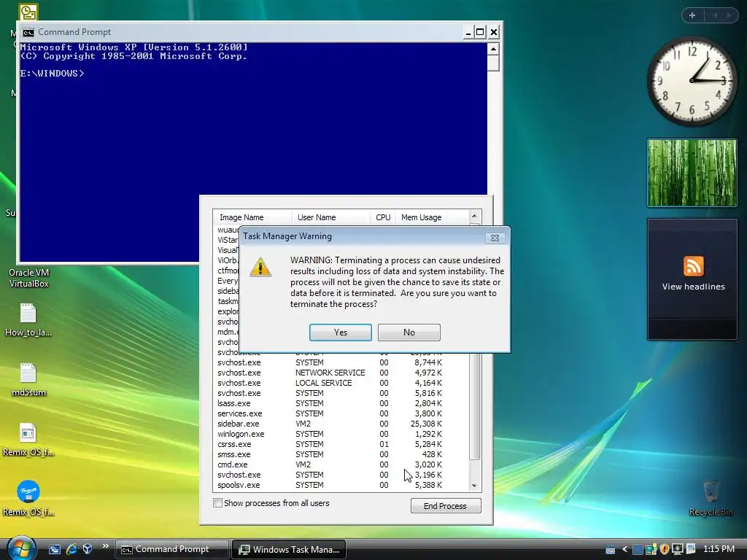Close the Task Manager Warning dialog

click(x=495, y=238)
